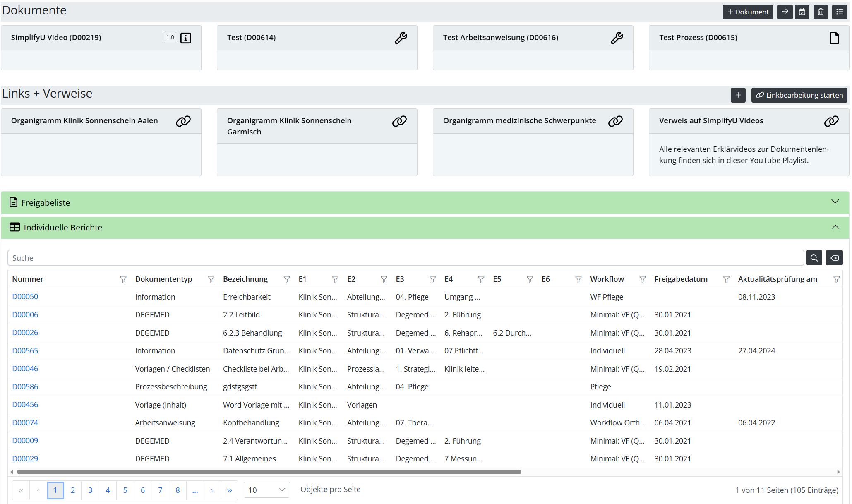
Task: Click the magnifier search button beside Suche field
Action: [x=814, y=258]
